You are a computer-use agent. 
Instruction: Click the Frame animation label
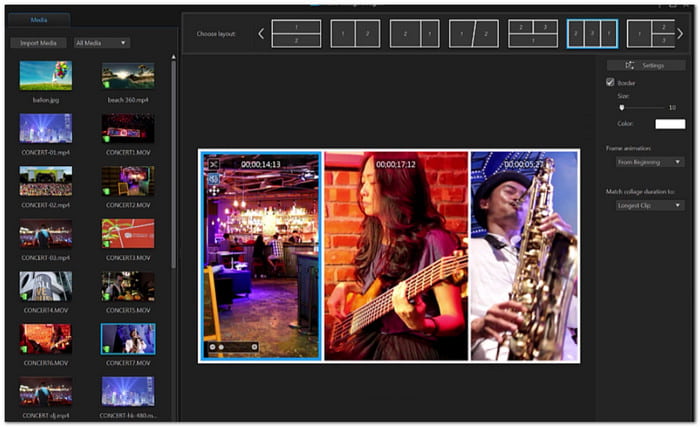(x=628, y=148)
